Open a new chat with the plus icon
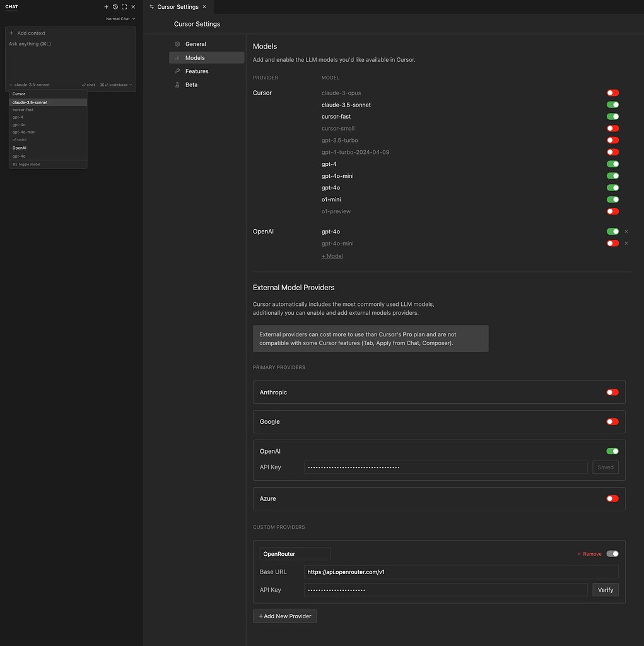Viewport: 644px width, 646px height. click(106, 6)
